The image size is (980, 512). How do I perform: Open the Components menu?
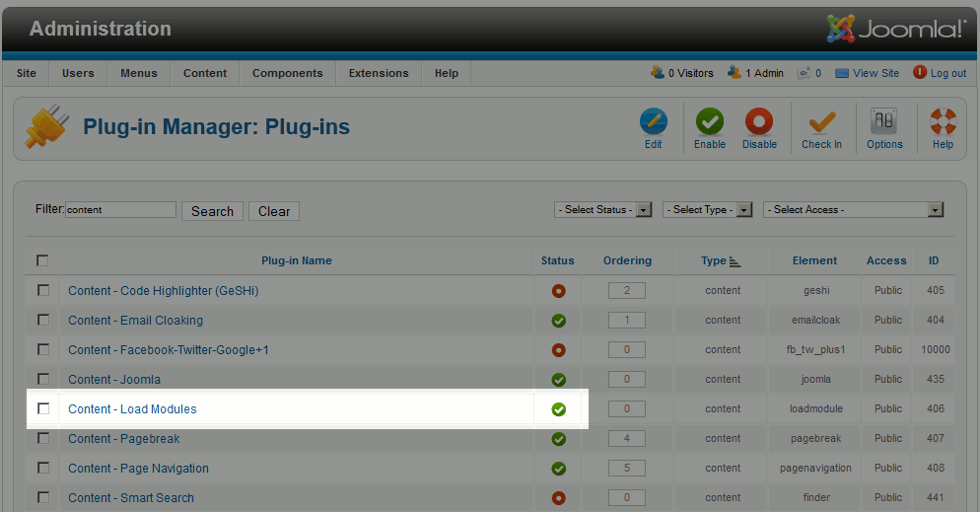pyautogui.click(x=288, y=73)
